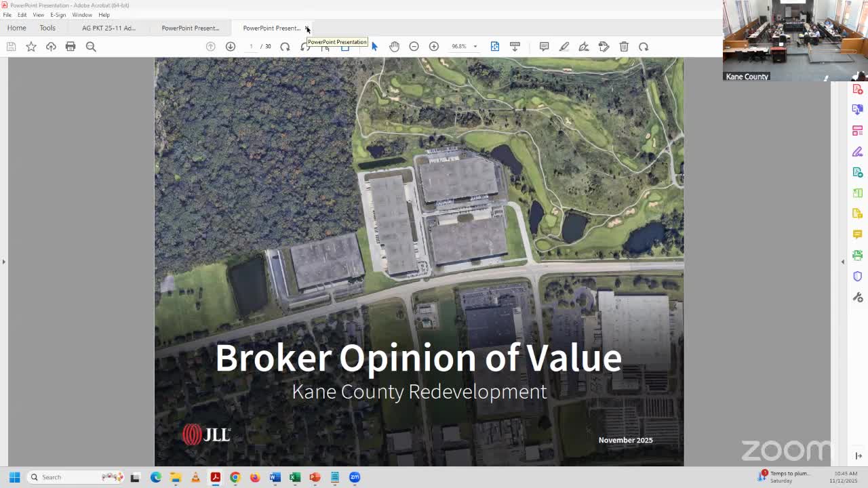The width and height of the screenshot is (868, 488).
Task: Open the Fill & Sign tool
Action: point(857,152)
